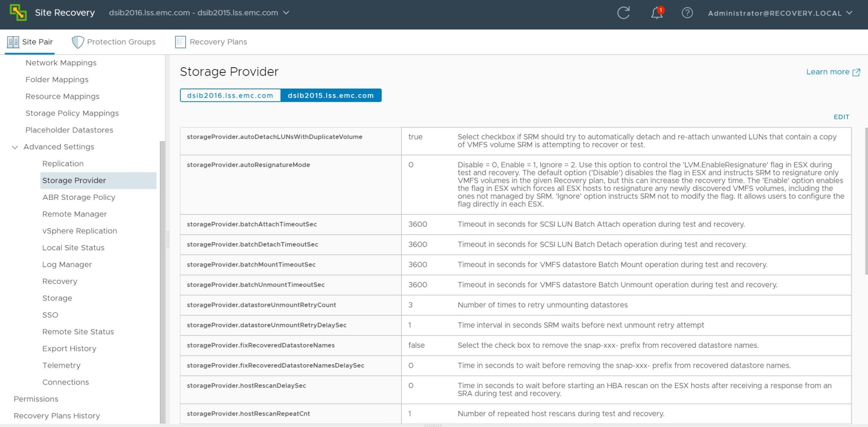This screenshot has width=868, height=427.
Task: Select Log Manager setting
Action: point(67,265)
